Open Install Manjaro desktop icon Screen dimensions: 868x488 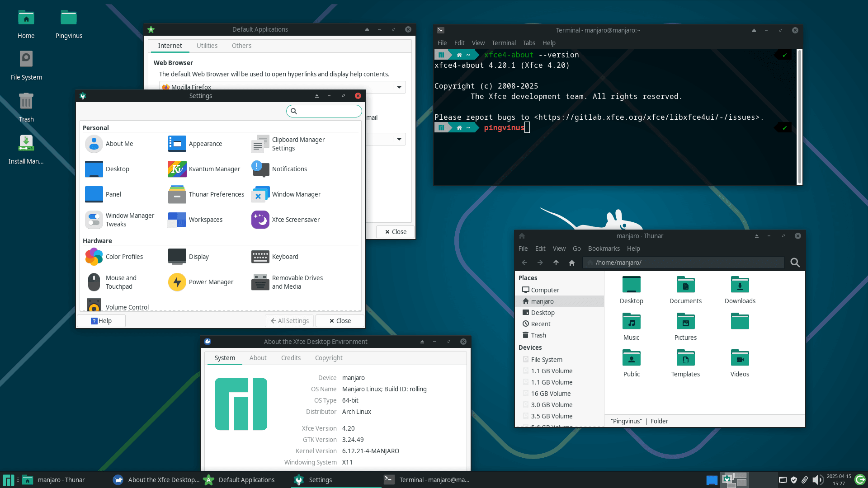coord(26,150)
